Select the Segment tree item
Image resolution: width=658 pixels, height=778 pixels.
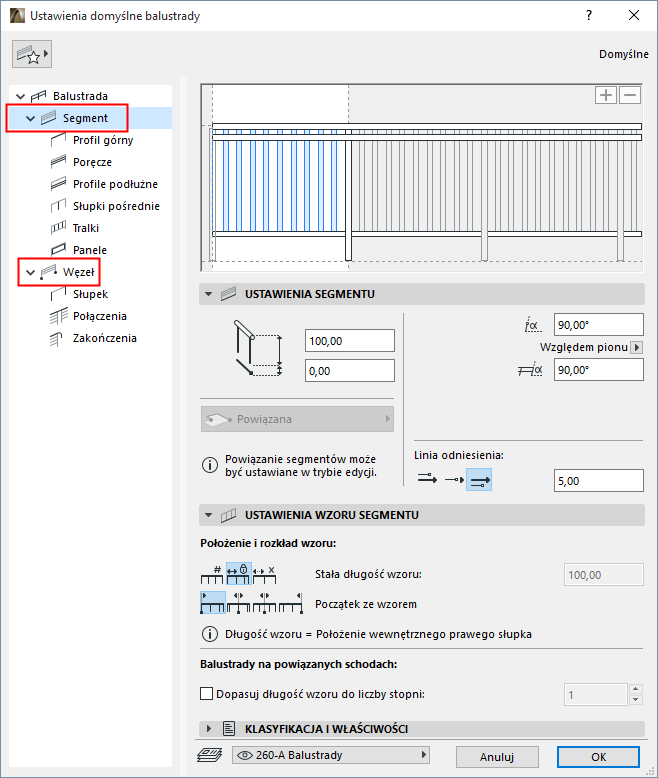pos(85,118)
